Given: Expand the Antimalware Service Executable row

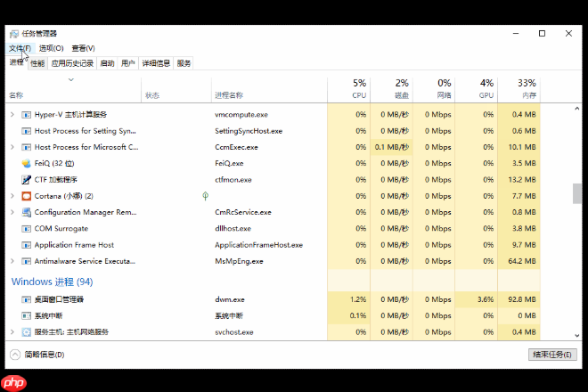Looking at the screenshot, I should click(x=12, y=261).
